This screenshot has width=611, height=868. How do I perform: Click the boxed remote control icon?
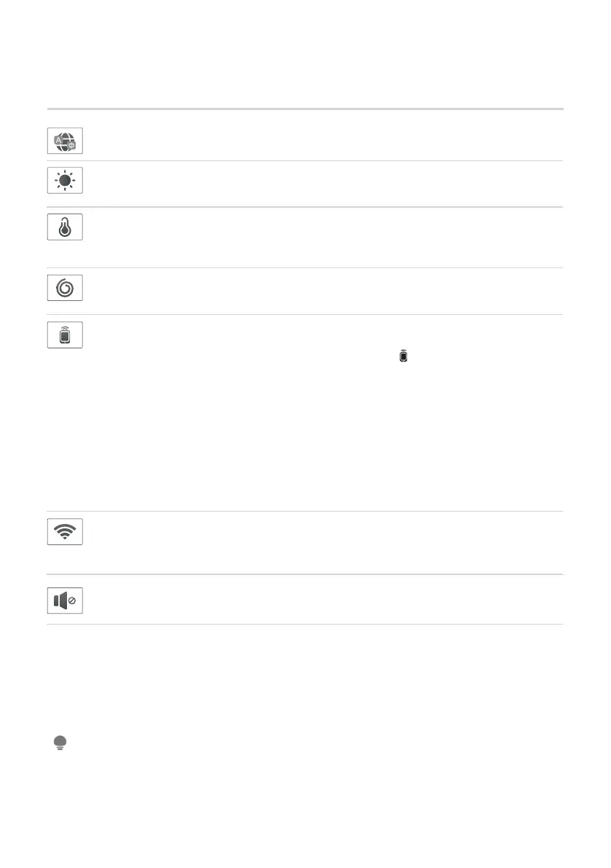coord(65,335)
